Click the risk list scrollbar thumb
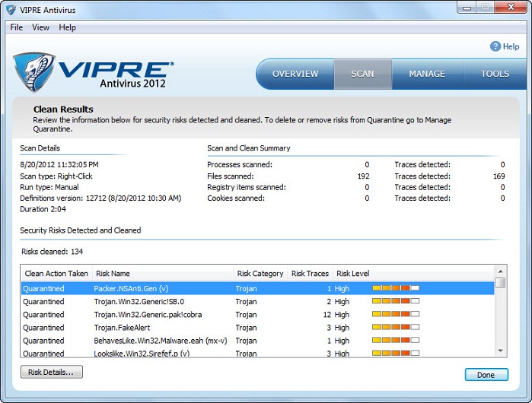Viewport: 532px width, 403px height. 501,283
